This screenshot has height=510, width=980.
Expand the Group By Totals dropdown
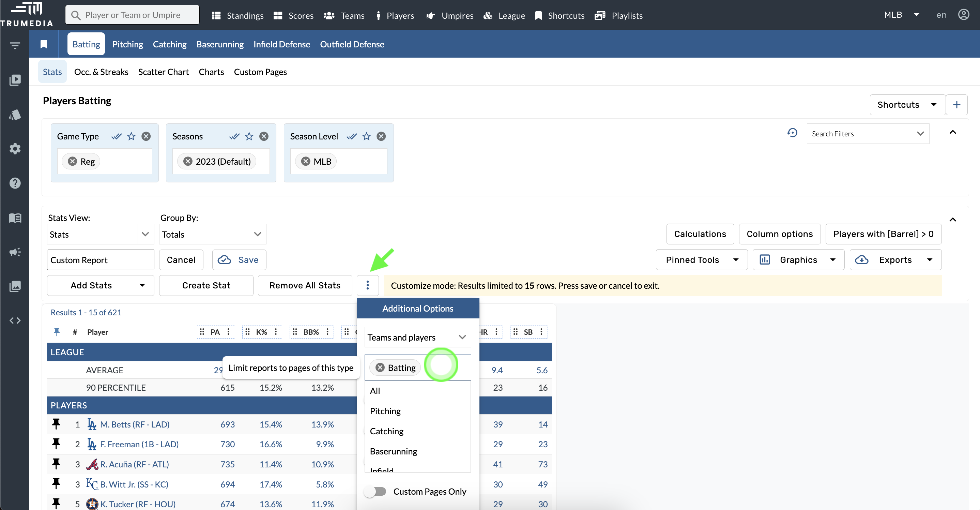pyautogui.click(x=258, y=234)
